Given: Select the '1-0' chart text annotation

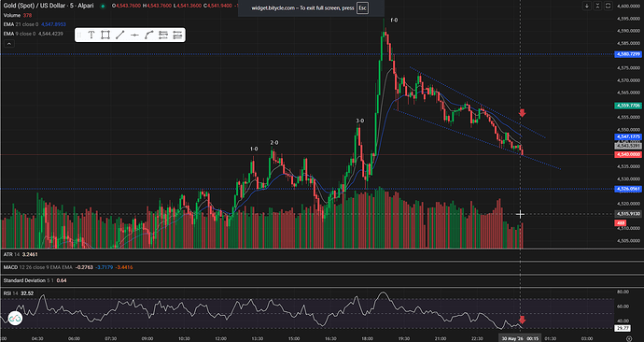Looking at the screenshot, I should pyautogui.click(x=254, y=149).
